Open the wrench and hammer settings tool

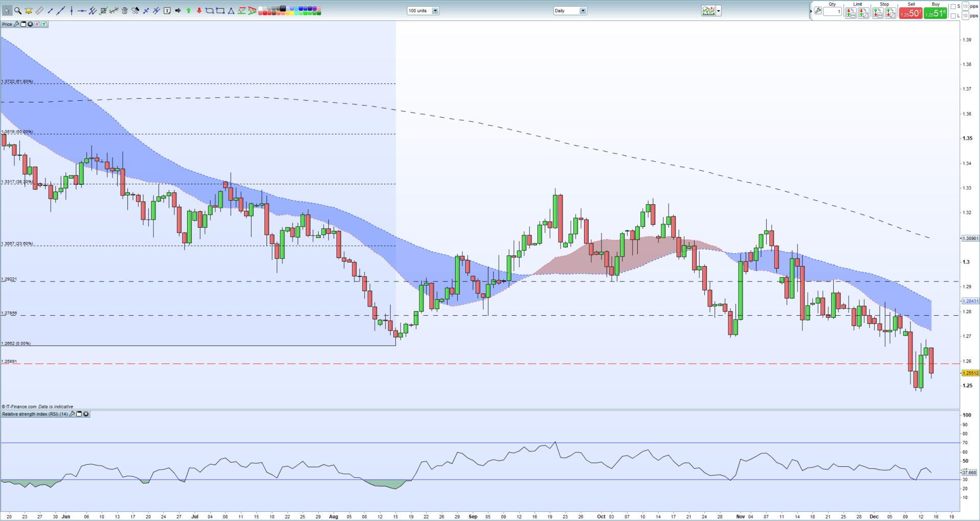tap(135, 11)
